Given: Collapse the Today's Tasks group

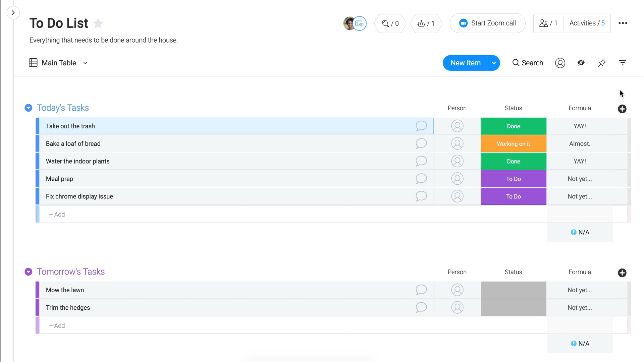Looking at the screenshot, I should point(29,108).
